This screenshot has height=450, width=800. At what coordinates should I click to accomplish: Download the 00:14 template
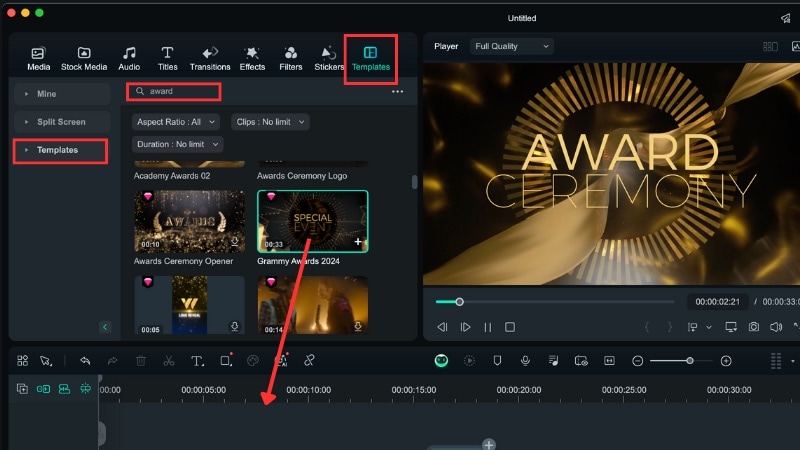point(358,326)
